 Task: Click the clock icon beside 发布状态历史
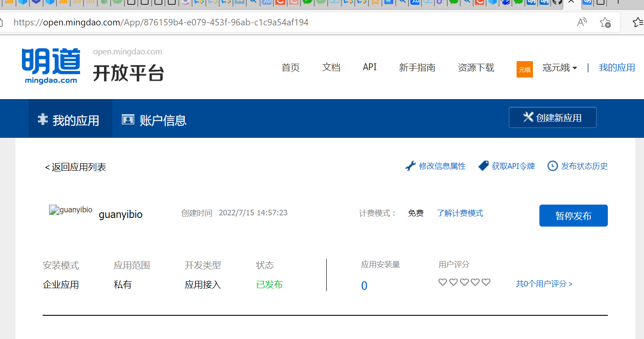pyautogui.click(x=552, y=166)
